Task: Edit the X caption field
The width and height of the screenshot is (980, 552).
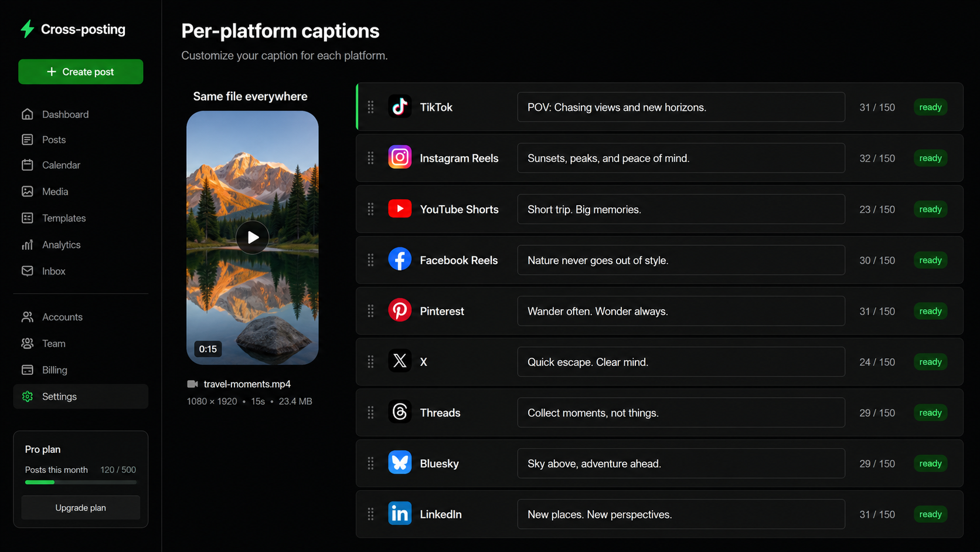Action: [681, 362]
